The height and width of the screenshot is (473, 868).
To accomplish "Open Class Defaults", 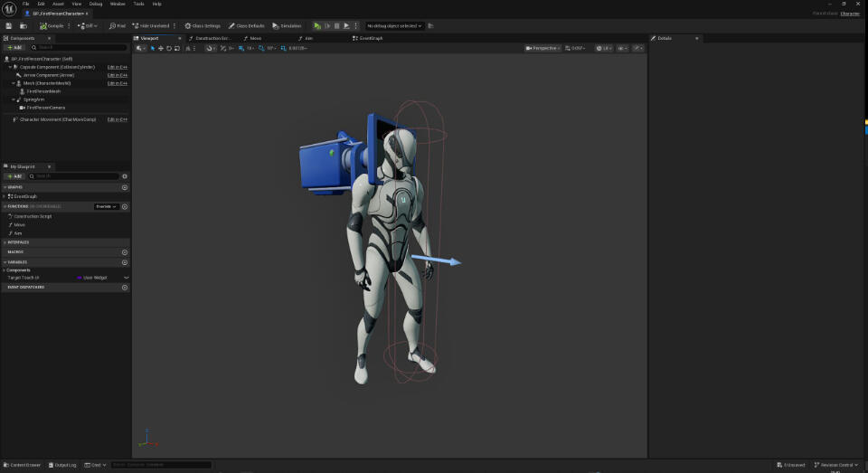I will [246, 26].
